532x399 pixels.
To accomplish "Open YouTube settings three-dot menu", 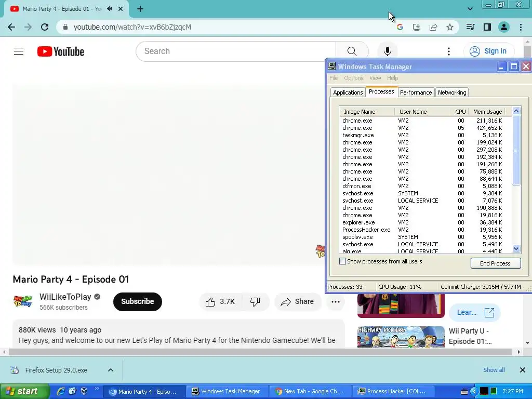I will [448, 51].
